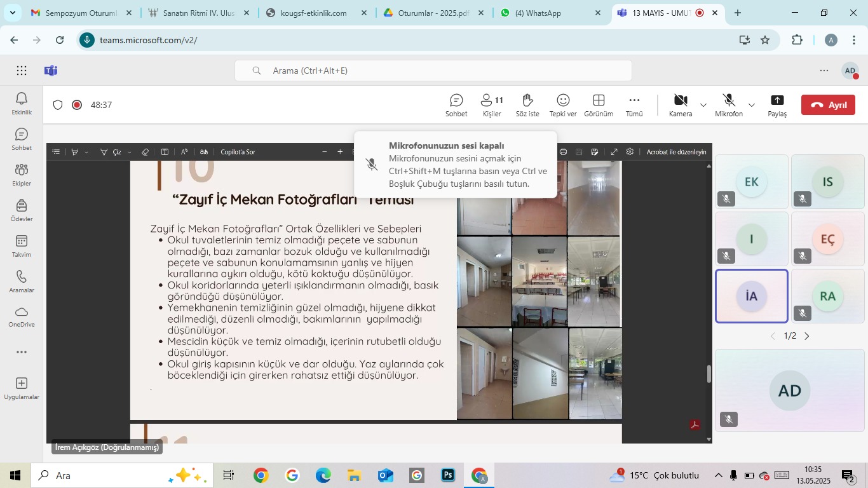
Task: Open Takvim in the left sidebar
Action: [x=22, y=246]
